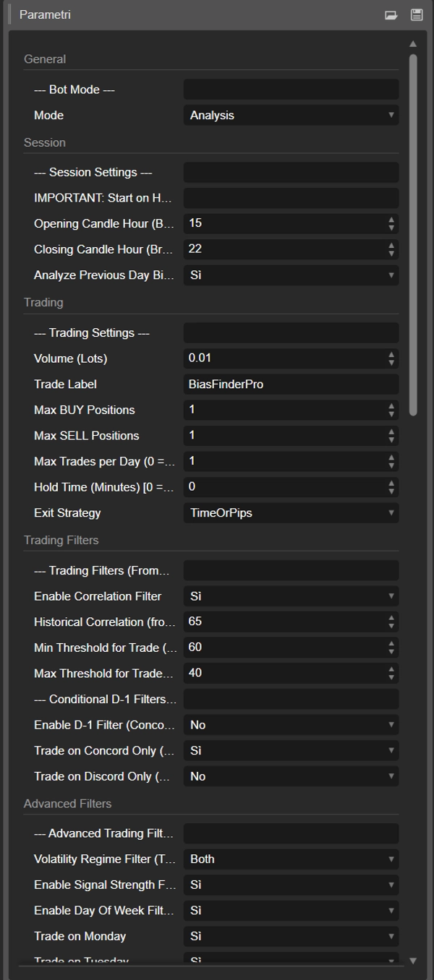Decrease Opening Candle Hour using down arrow
The width and height of the screenshot is (434, 980).
(x=390, y=227)
